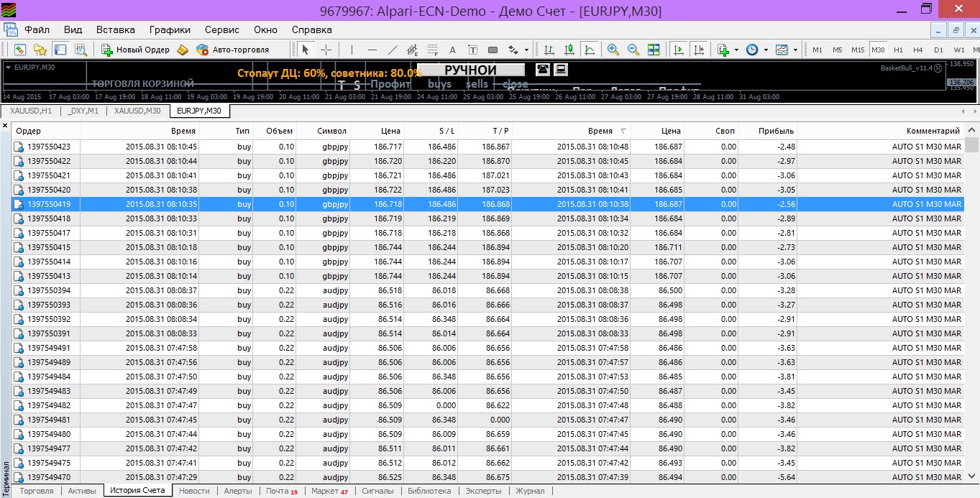Switch chart to candlestick view
This screenshot has width=980, height=498.
coord(569,50)
